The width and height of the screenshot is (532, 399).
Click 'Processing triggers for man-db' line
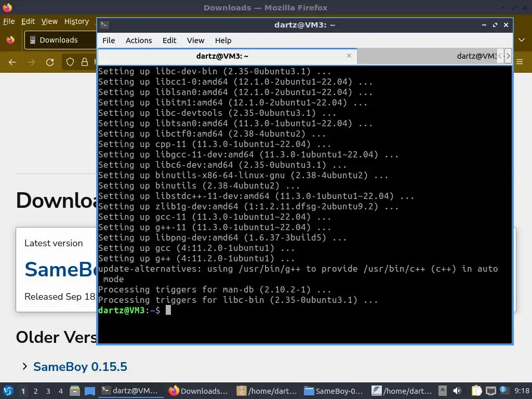(x=215, y=289)
